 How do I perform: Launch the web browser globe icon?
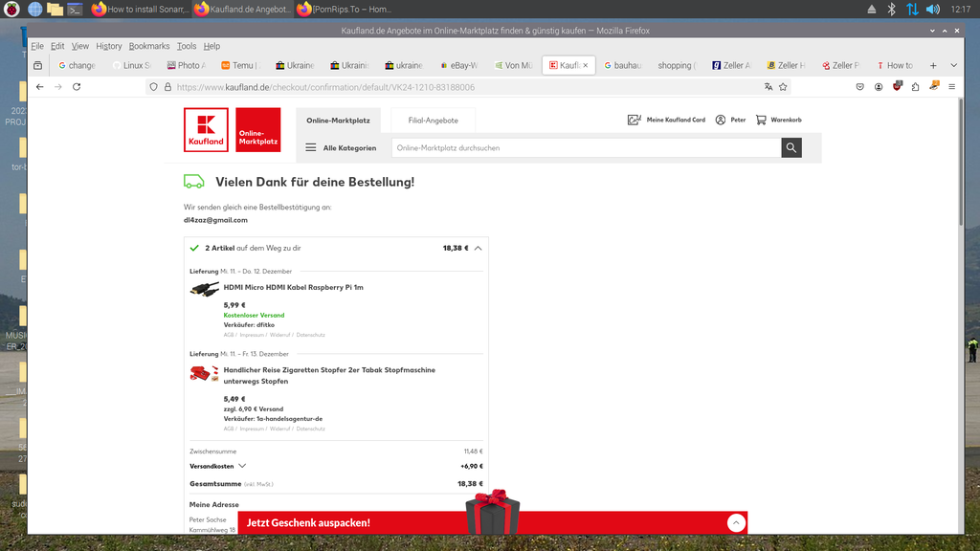(35, 9)
